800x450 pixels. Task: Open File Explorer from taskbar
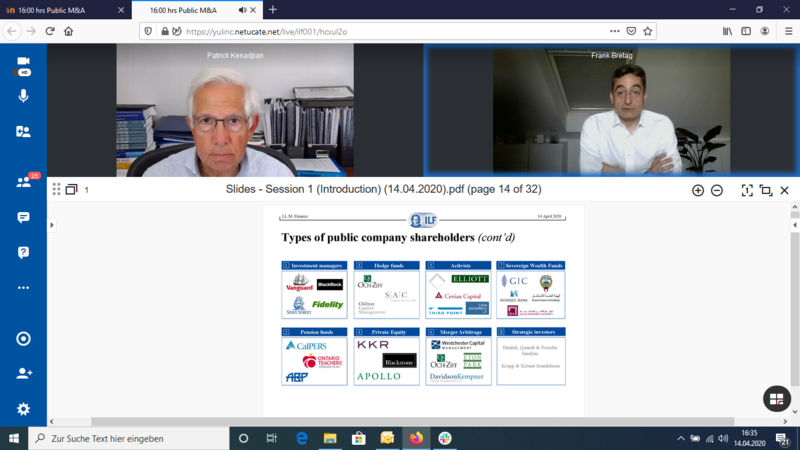pos(330,438)
